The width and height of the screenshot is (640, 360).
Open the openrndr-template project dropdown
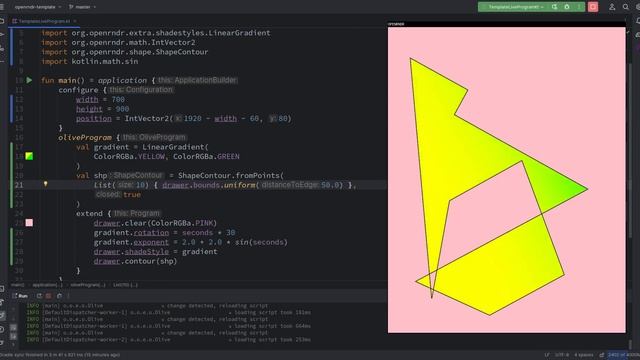[x=38, y=7]
